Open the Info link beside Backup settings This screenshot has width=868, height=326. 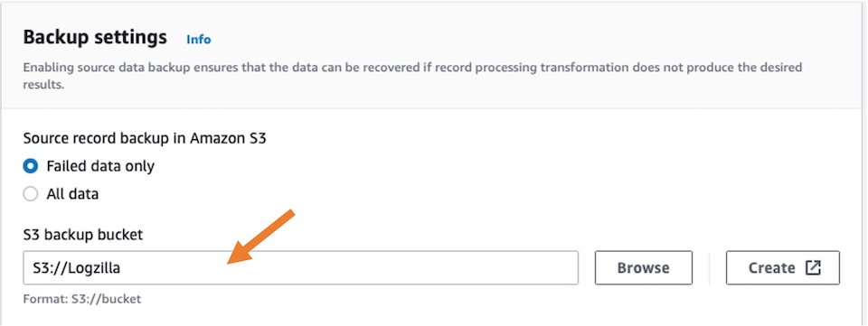(199, 40)
